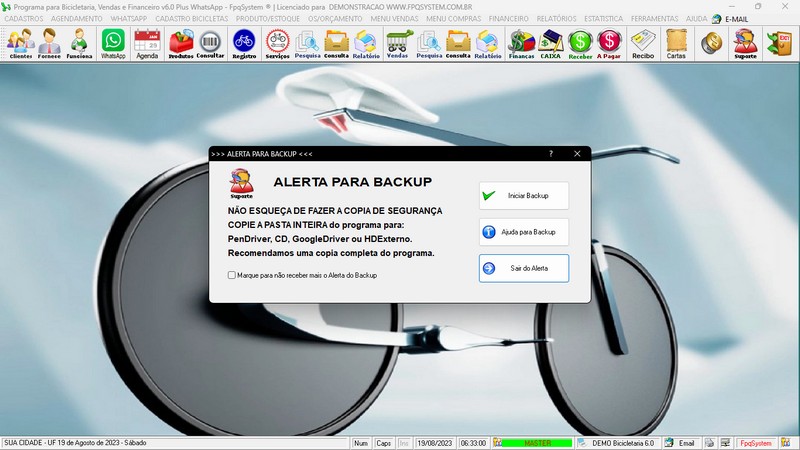Click the help question mark in dialog
800x450 pixels.
pyautogui.click(x=551, y=154)
